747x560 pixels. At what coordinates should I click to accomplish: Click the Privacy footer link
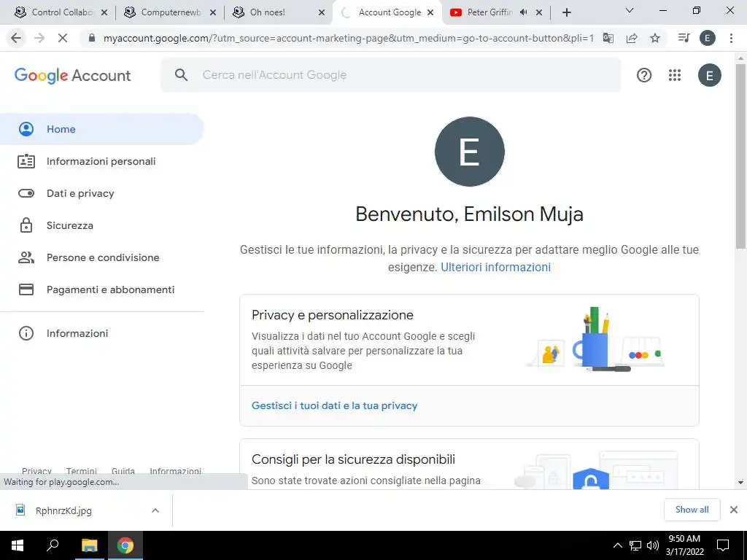(36, 471)
